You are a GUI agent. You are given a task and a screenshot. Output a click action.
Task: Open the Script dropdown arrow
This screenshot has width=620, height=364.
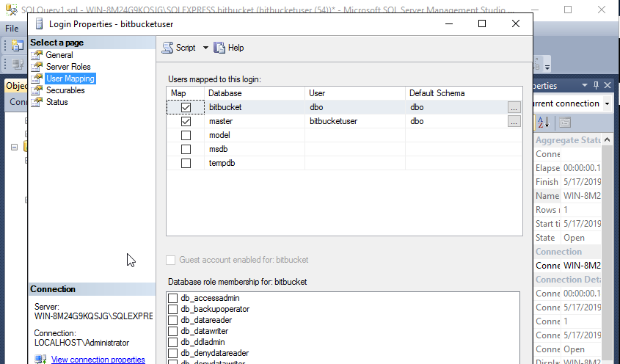tap(205, 48)
